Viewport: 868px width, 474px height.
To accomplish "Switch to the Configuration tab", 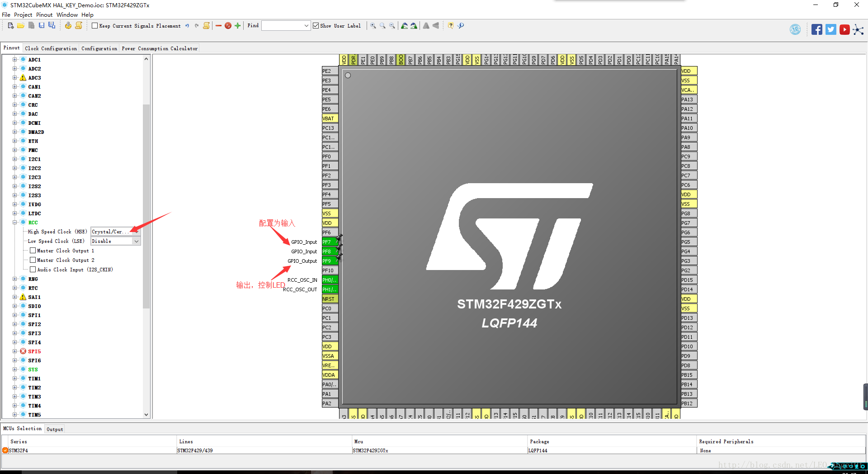I will click(x=99, y=48).
